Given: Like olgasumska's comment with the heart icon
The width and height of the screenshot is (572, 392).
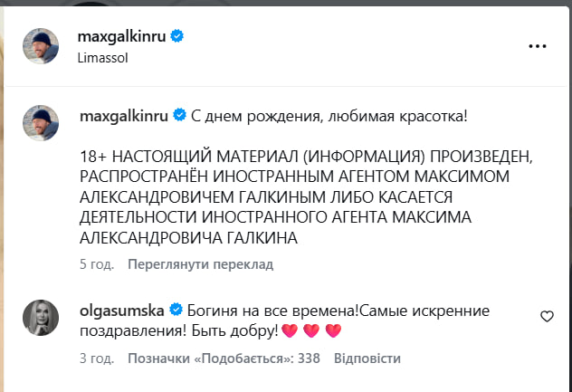Looking at the screenshot, I should pyautogui.click(x=547, y=316).
